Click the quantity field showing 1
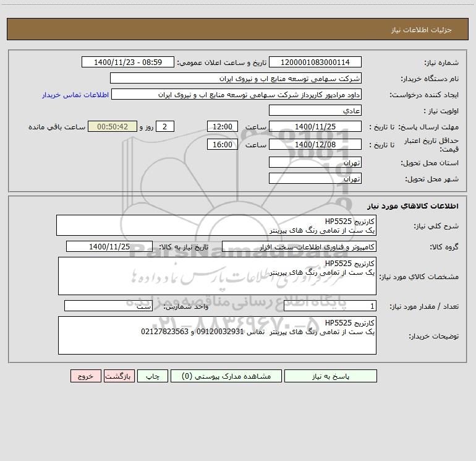 point(330,306)
